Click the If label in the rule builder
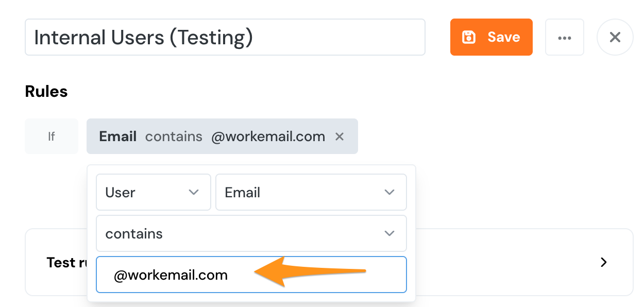 click(51, 136)
